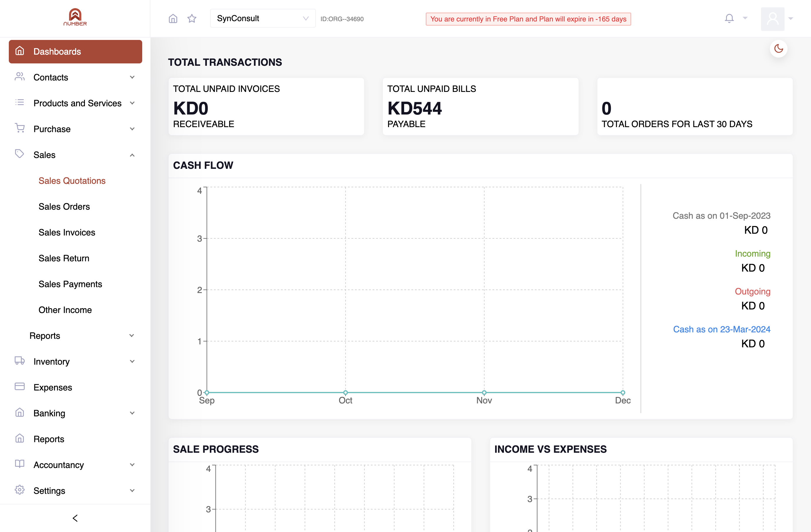
Task: Click the Settings gear icon
Action: point(20,490)
